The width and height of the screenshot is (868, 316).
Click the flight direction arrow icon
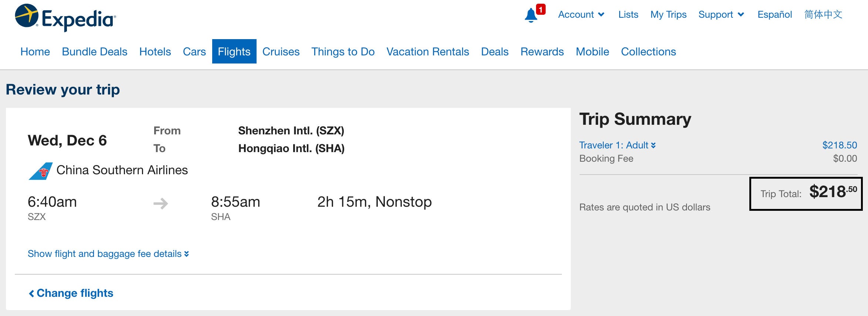point(160,203)
